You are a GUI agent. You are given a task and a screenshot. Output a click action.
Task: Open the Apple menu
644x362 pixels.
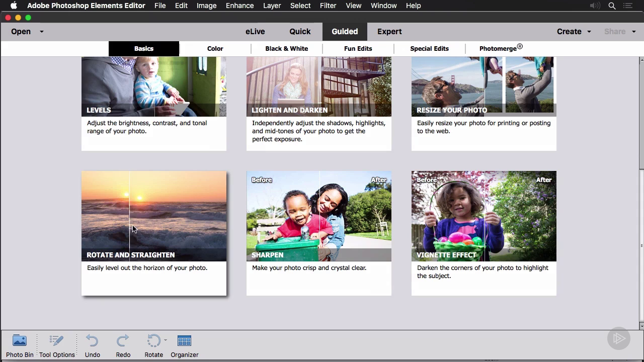pyautogui.click(x=14, y=6)
